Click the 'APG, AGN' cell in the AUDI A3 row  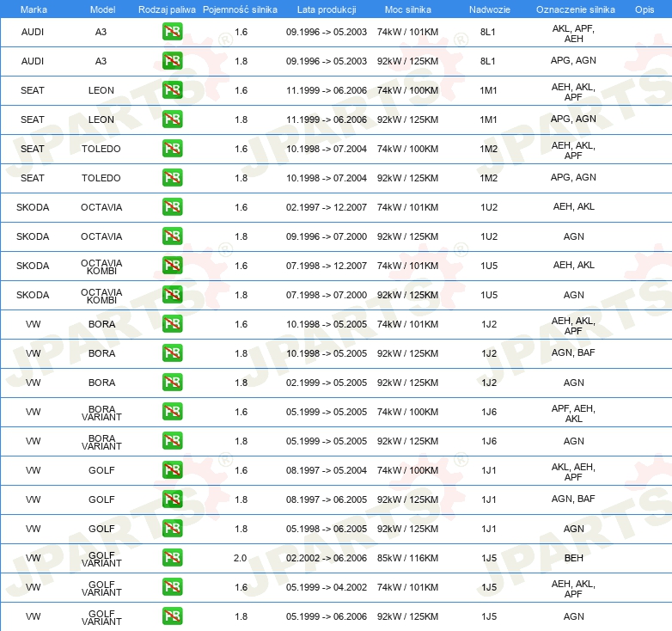coord(573,60)
